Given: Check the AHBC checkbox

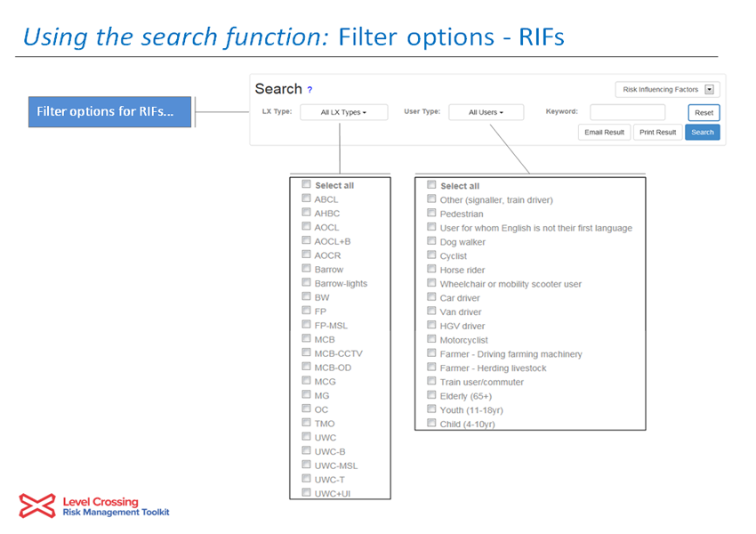Looking at the screenshot, I should pos(306,212).
